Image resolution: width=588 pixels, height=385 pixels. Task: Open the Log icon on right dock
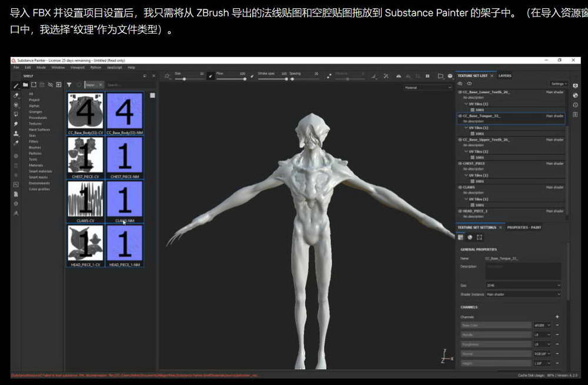coord(575,115)
